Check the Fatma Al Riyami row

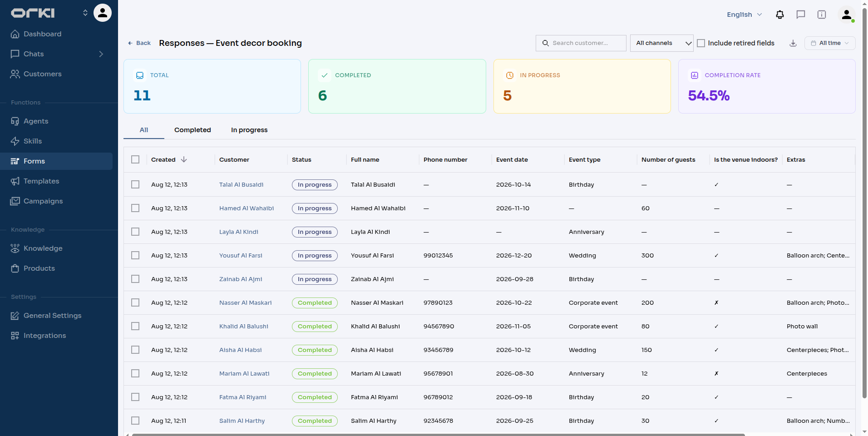pyautogui.click(x=135, y=397)
